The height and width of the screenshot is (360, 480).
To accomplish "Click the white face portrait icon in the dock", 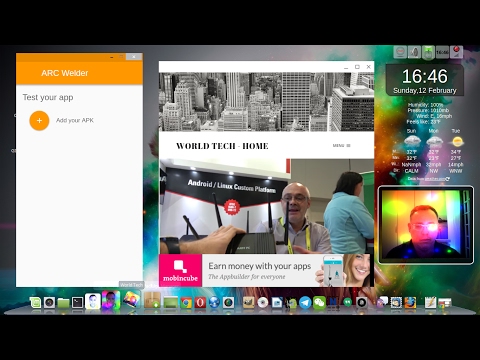I will point(93,301).
